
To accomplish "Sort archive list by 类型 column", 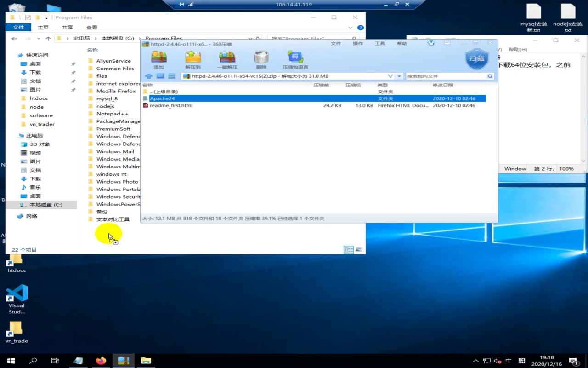I will pyautogui.click(x=383, y=85).
